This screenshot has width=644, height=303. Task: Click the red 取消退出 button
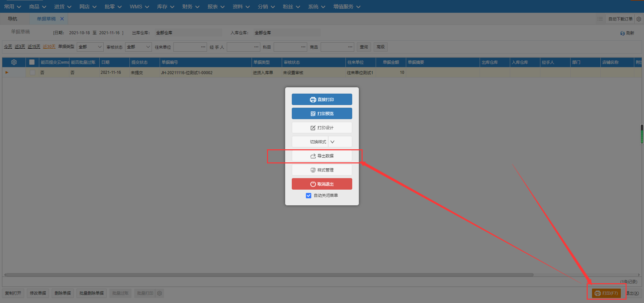(x=322, y=184)
